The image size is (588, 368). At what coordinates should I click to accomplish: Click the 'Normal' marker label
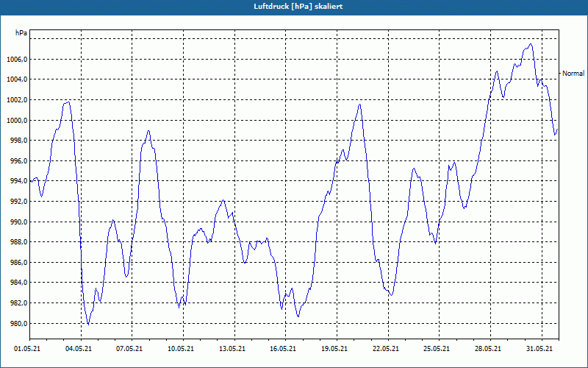pos(573,74)
